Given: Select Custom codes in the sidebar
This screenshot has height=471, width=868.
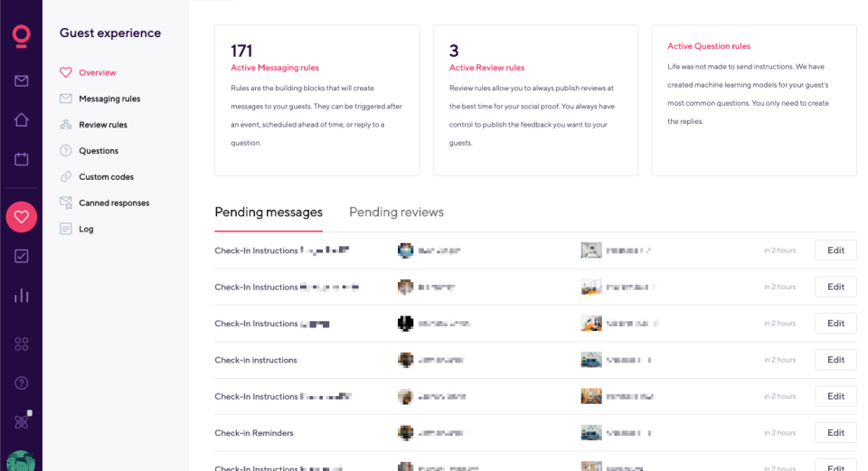Looking at the screenshot, I should point(106,177).
